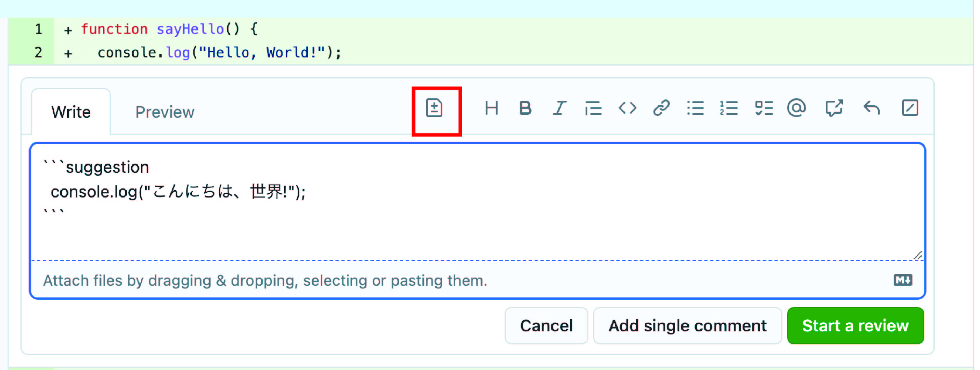Viewport: 980px width, 370px height.
Task: Add a bulleted list
Action: pos(695,108)
